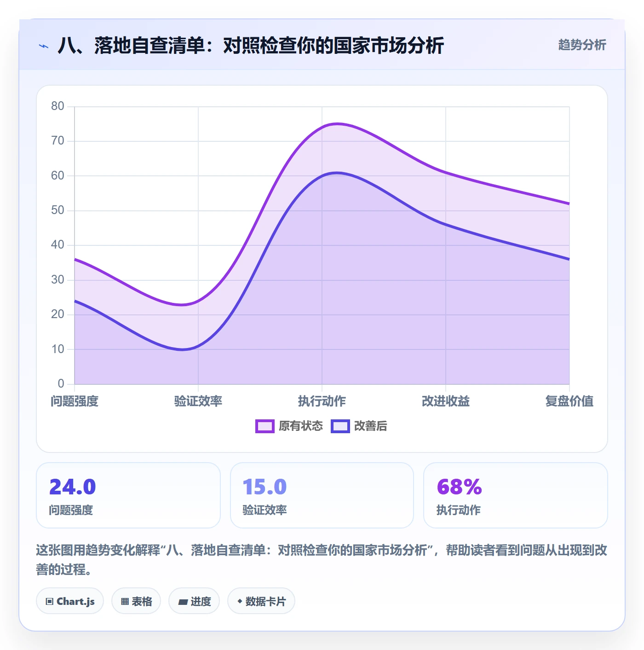Image resolution: width=644 pixels, height=650 pixels.
Task: Click the heading 八、落地自查清单
Action: [131, 46]
